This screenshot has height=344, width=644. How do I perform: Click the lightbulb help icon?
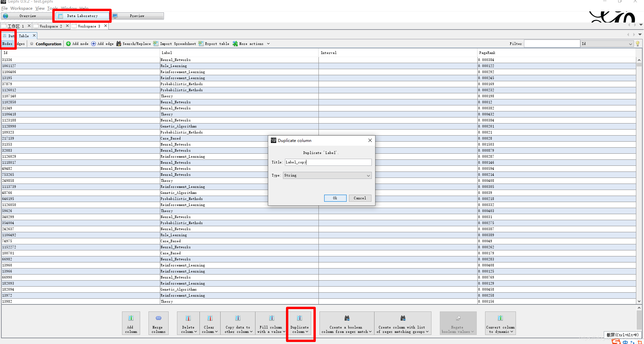click(638, 44)
